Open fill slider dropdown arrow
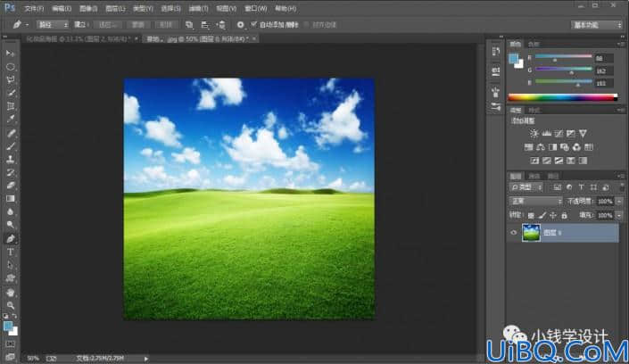The image size is (629, 364). click(619, 216)
